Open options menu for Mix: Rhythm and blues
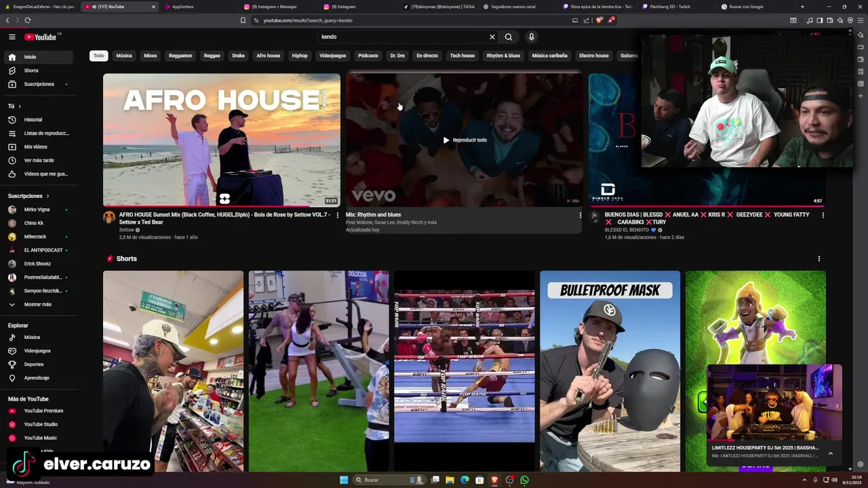The image size is (868, 488). (x=580, y=215)
